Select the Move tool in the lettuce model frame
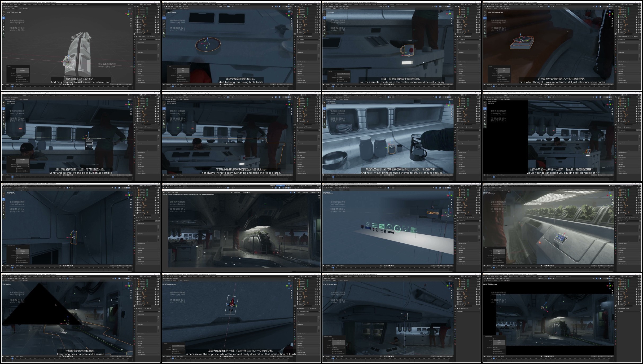 (x=3, y=18)
